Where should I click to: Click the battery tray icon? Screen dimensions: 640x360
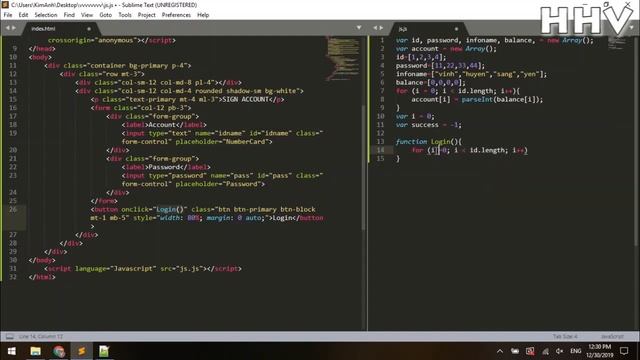click(515, 351)
